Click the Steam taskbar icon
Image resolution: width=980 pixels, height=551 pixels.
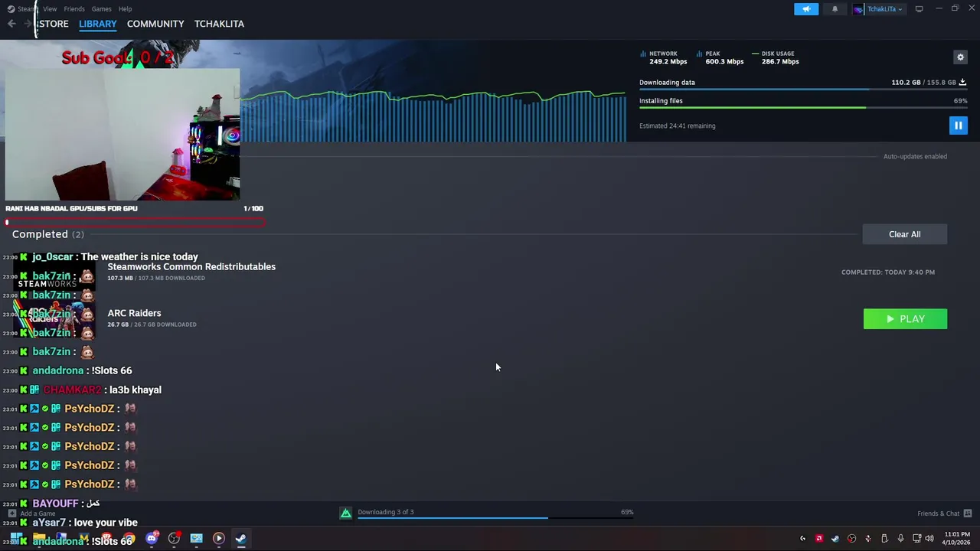click(240, 539)
